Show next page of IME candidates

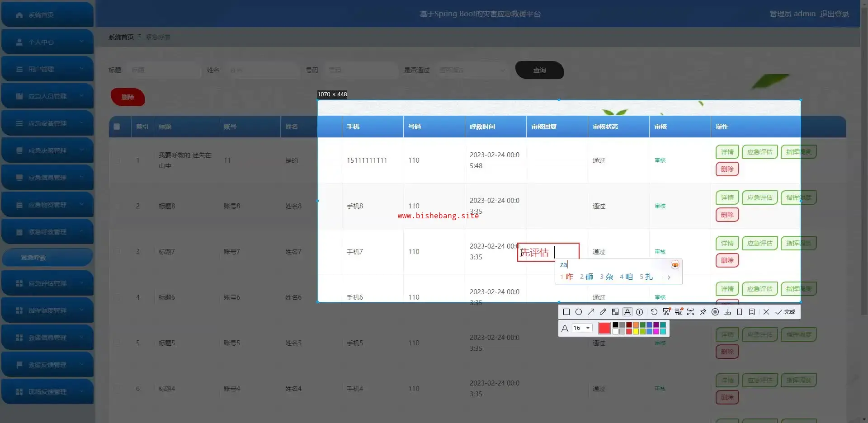coord(669,277)
